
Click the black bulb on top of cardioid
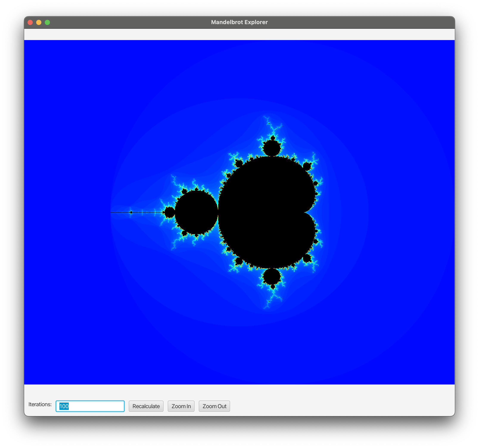272,148
